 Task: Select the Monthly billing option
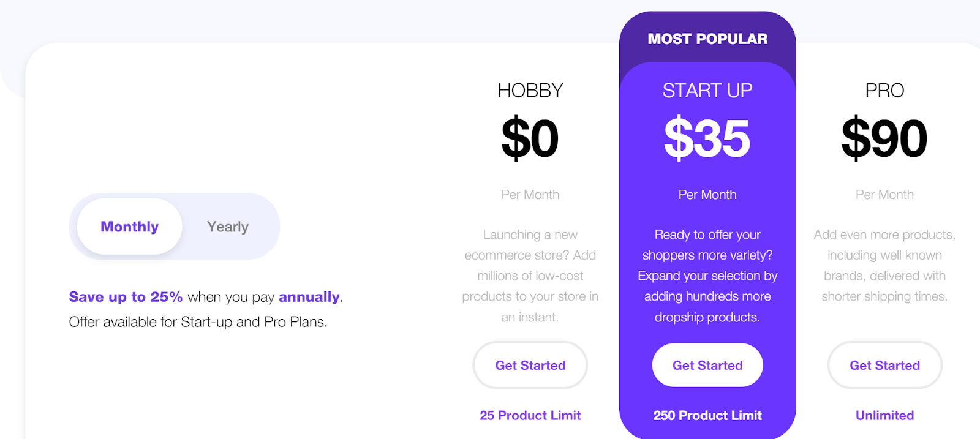pyautogui.click(x=128, y=226)
